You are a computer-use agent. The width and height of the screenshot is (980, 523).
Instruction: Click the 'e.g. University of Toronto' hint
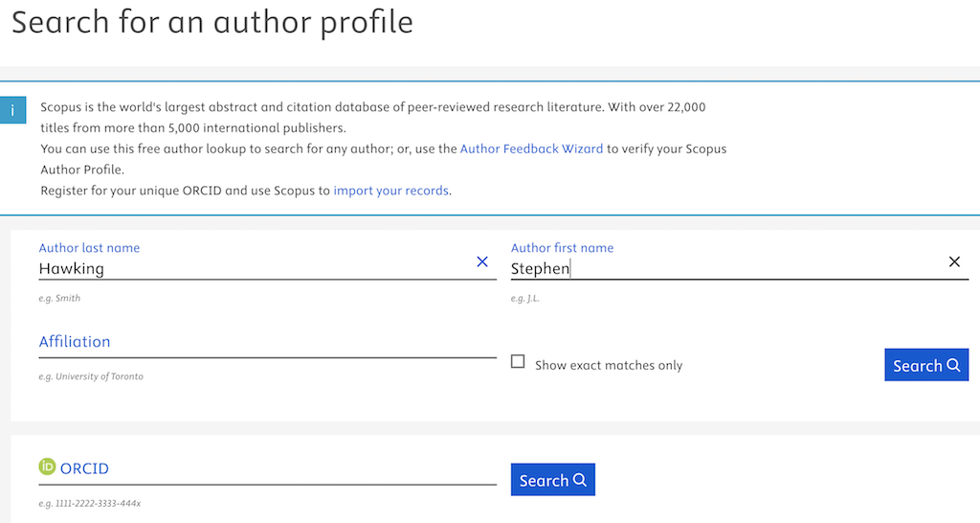pyautogui.click(x=91, y=376)
